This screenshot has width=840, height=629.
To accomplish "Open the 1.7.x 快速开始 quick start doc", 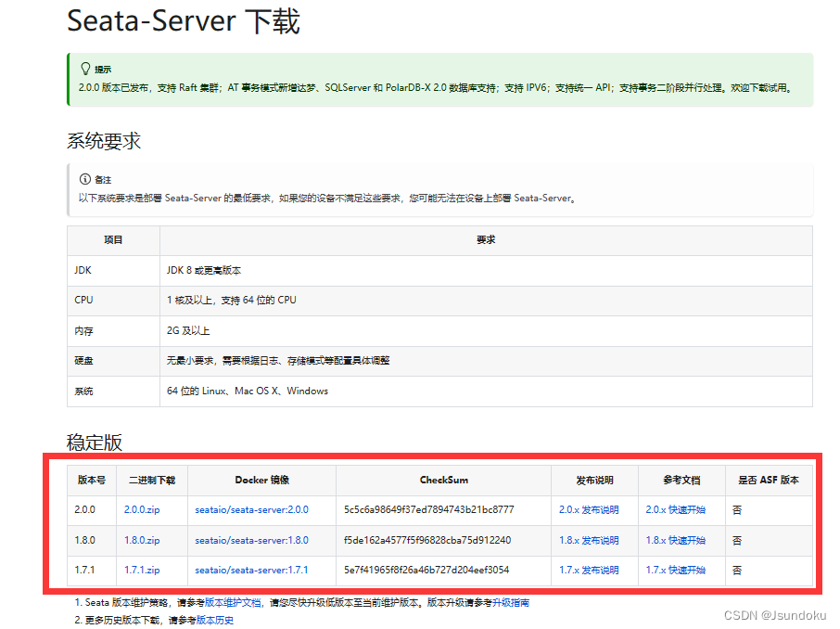I will 676,571.
